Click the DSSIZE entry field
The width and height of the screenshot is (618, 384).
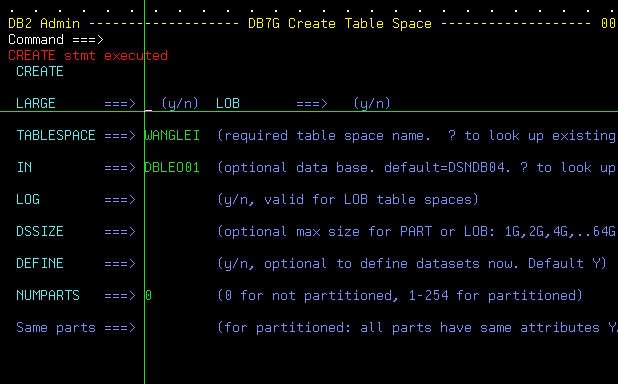[x=156, y=231]
